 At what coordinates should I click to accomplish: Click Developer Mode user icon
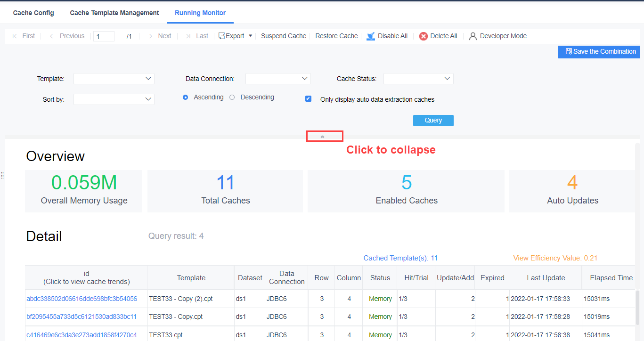coord(473,36)
